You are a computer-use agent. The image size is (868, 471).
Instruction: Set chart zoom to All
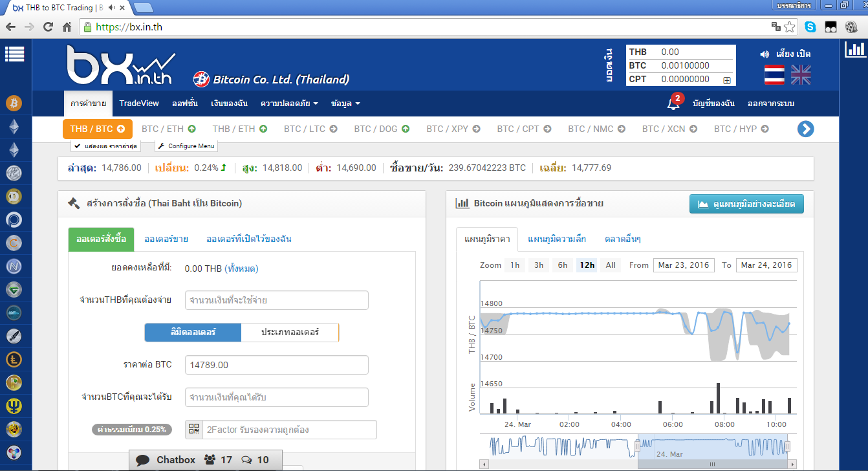611,265
